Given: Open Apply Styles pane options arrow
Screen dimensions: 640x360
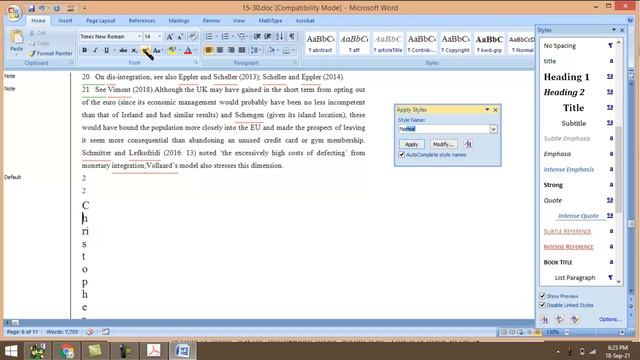Looking at the screenshot, I should pos(487,109).
